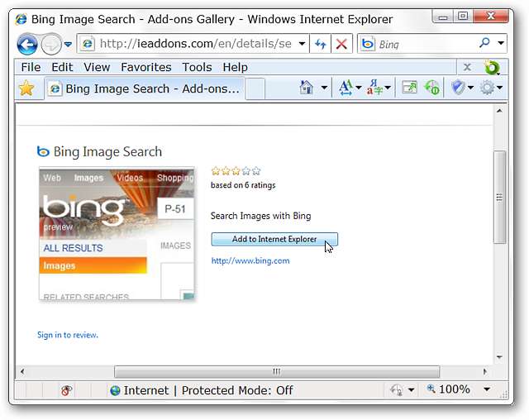The width and height of the screenshot is (529, 420).
Task: Click the translate icon in toolbar
Action: click(374, 88)
